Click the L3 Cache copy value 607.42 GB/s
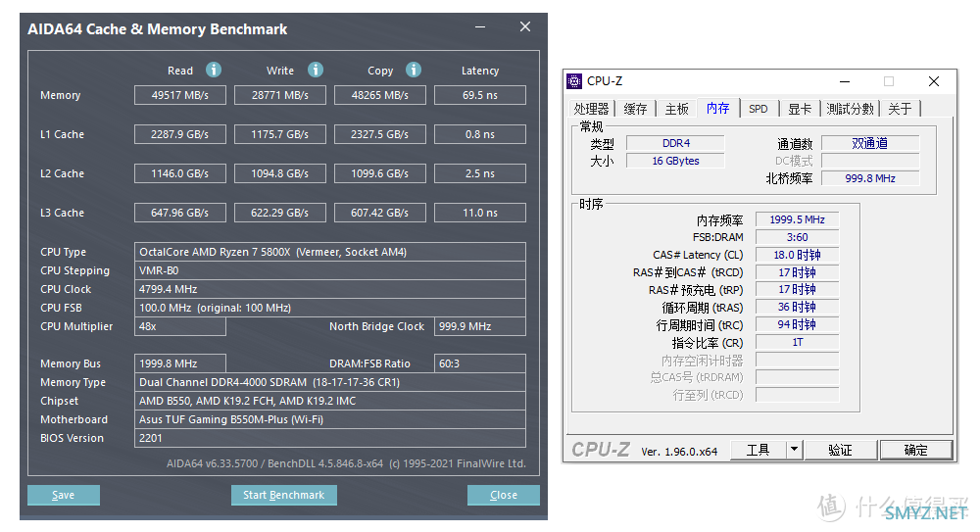980x532 pixels. [x=380, y=213]
